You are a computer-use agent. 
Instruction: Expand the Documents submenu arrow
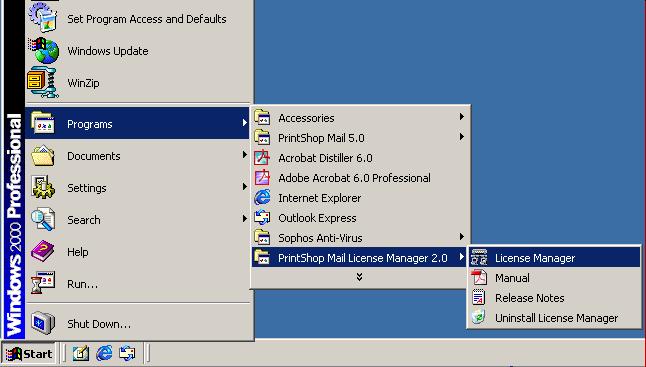pos(244,155)
